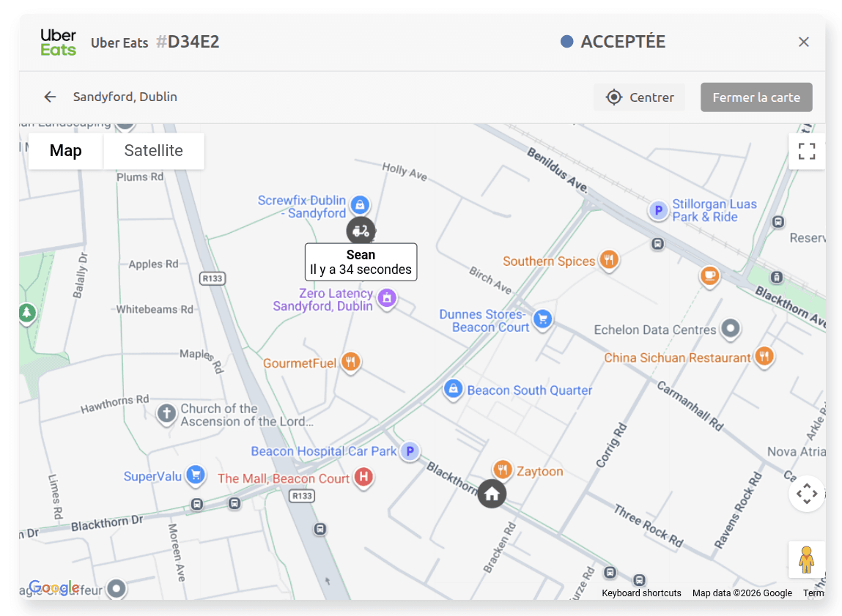Click the Stillorgan Luas Park & Ride marker
Viewport: 842px width, 616px height.
point(658,209)
